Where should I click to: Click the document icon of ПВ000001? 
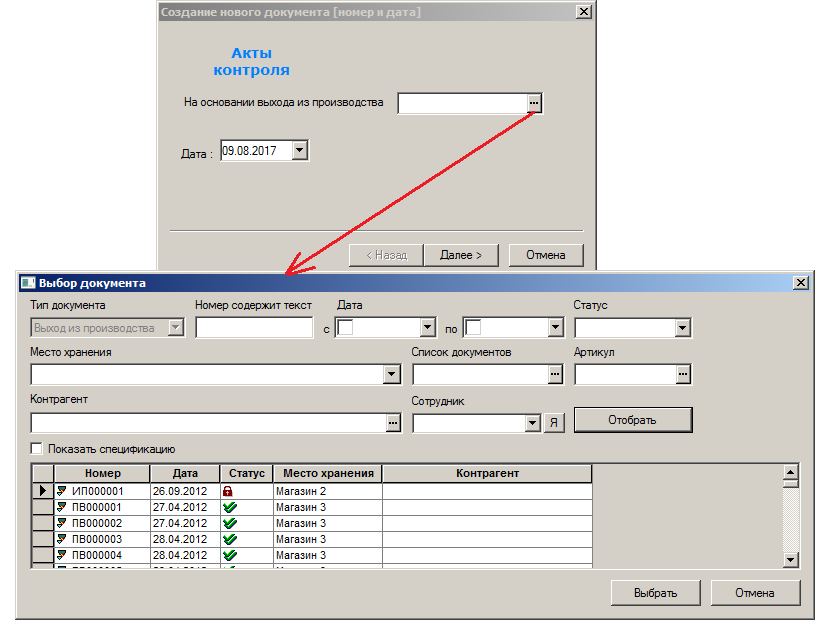click(62, 507)
